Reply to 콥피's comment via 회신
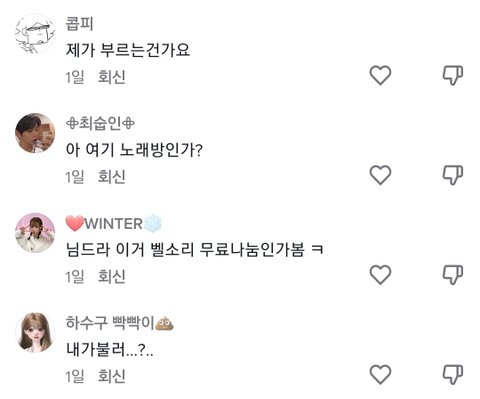The height and width of the screenshot is (399, 480). tap(112, 77)
